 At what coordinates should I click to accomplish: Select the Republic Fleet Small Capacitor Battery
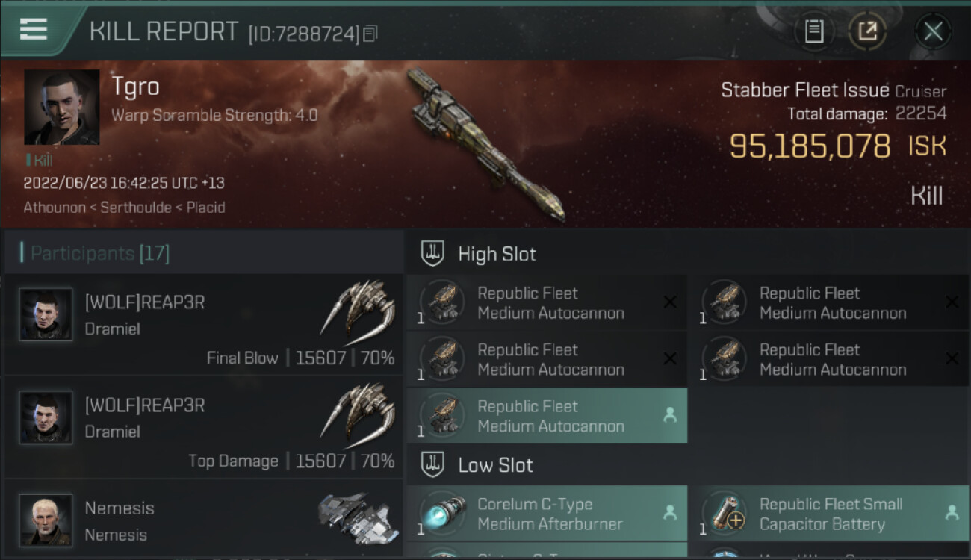829,514
